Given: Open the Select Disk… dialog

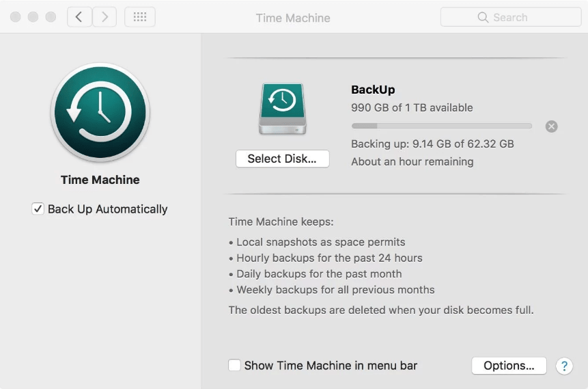Looking at the screenshot, I should click(x=282, y=159).
